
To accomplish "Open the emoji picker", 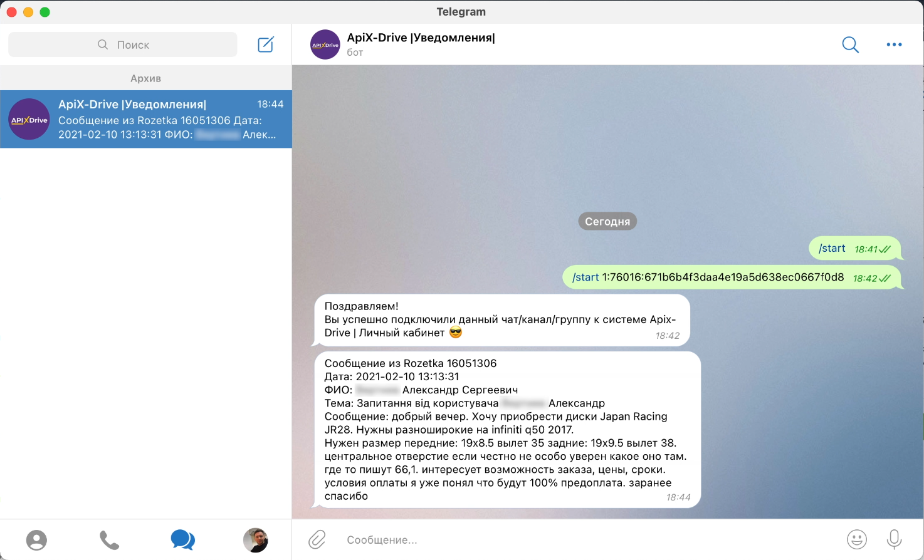I will pos(856,539).
